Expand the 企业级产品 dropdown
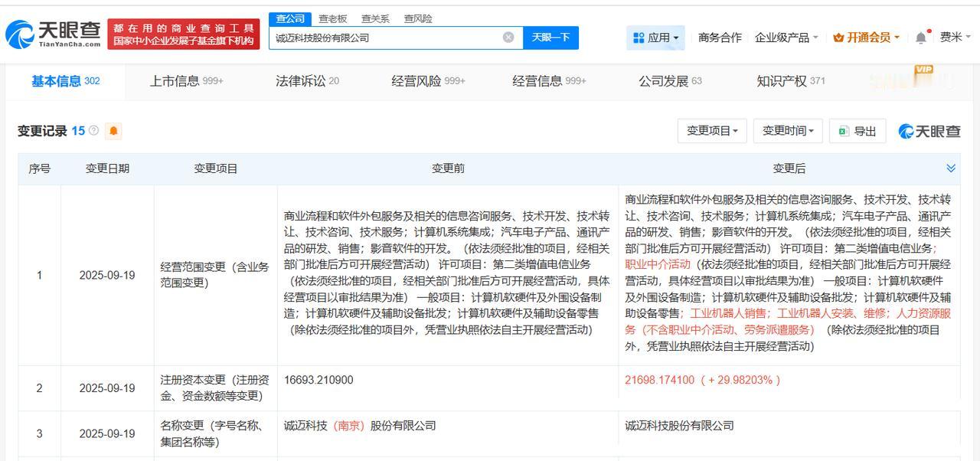This screenshot has height=461, width=980. pyautogui.click(x=786, y=38)
